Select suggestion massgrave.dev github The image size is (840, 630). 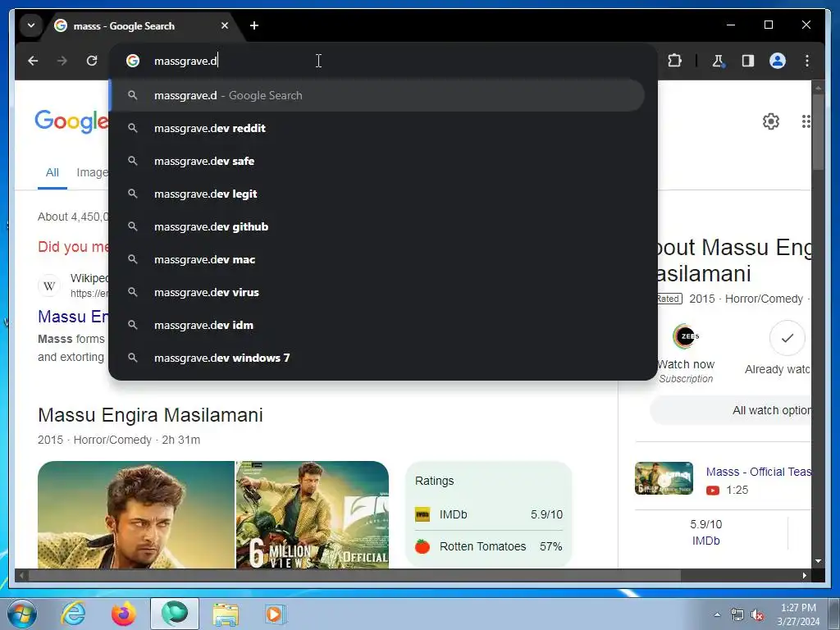[x=377, y=226]
